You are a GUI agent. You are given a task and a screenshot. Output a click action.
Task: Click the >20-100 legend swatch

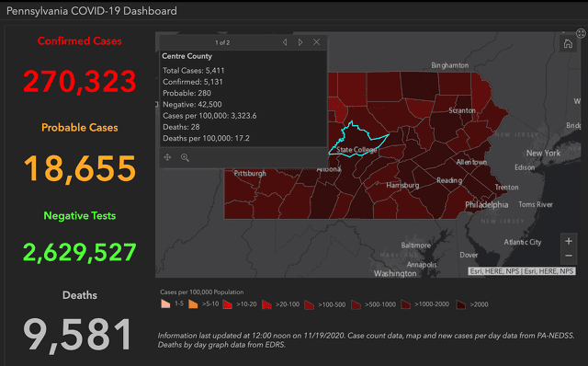coord(266,304)
